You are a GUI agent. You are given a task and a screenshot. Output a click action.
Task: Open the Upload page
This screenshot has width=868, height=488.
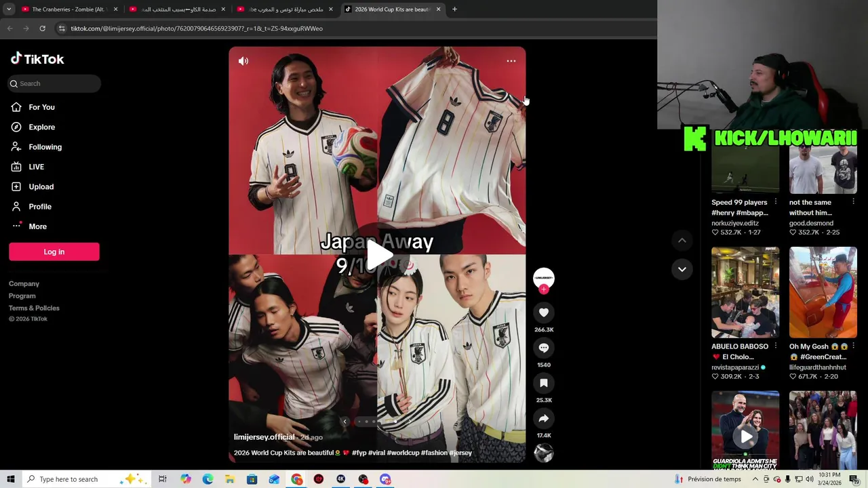[41, 186]
